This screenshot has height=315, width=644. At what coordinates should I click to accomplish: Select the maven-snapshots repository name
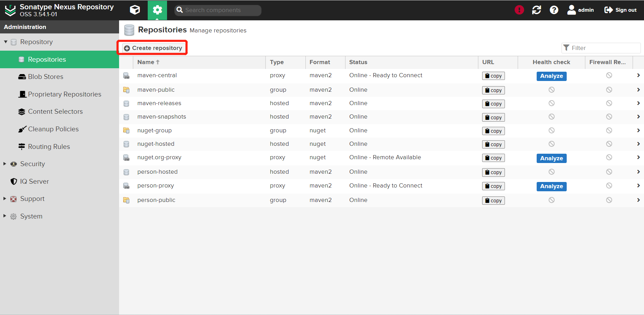pyautogui.click(x=162, y=116)
